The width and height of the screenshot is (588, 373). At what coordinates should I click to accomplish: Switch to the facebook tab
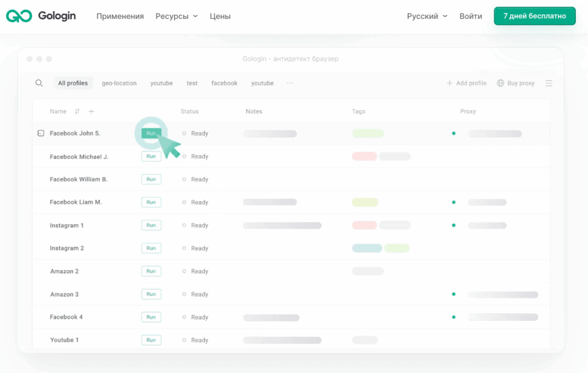pos(225,83)
